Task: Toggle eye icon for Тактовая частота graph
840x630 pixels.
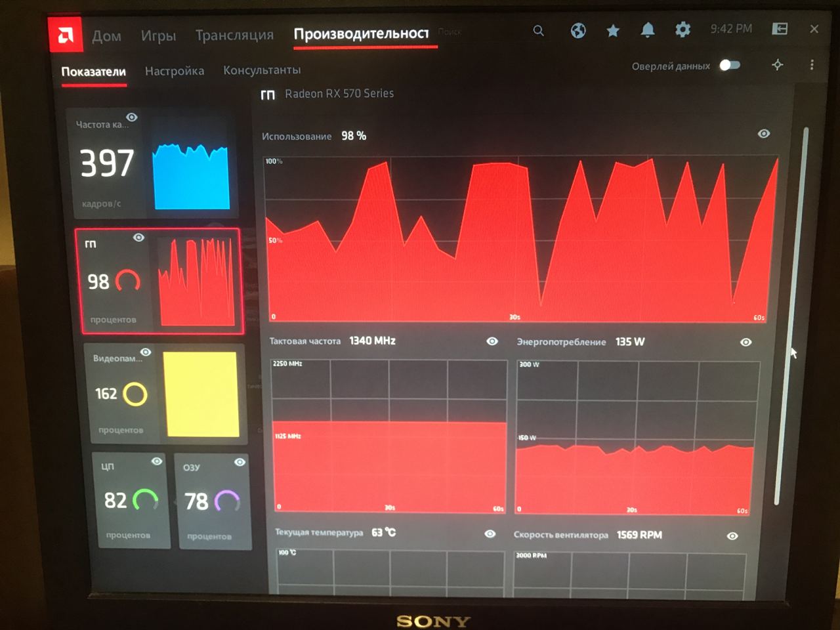Action: [492, 341]
